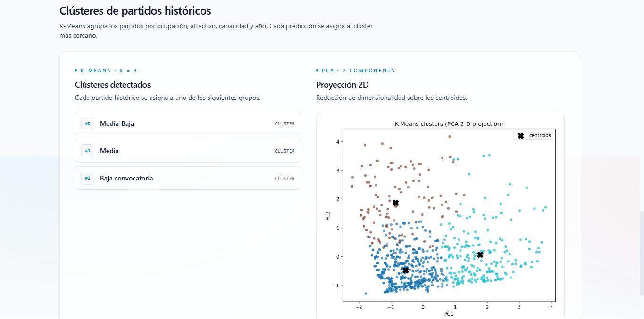
Task: Select the Baja convocatoria cluster card
Action: coord(188,178)
